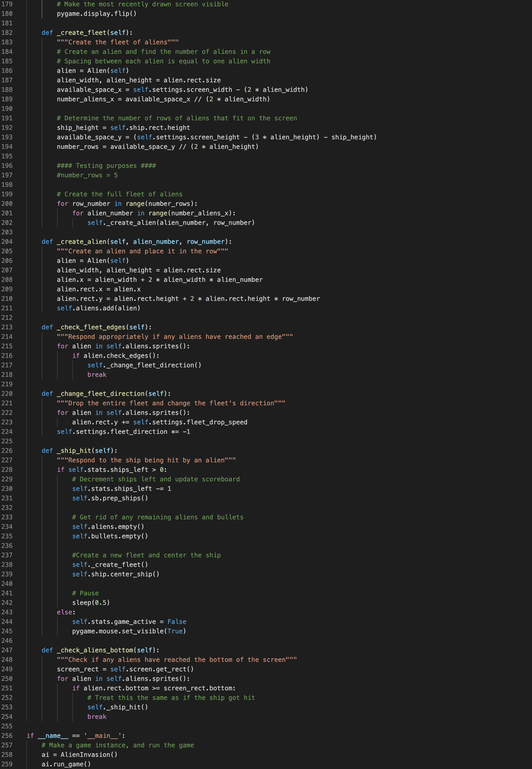Click 'if alien.check_edges():' line
This screenshot has width=532, height=769.
pyautogui.click(x=116, y=356)
